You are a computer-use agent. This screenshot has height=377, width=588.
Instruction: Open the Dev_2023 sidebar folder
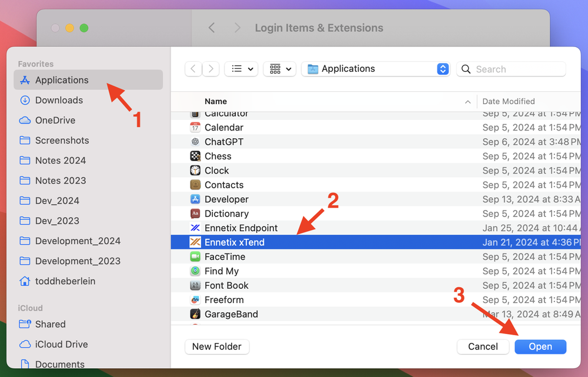tap(88, 221)
